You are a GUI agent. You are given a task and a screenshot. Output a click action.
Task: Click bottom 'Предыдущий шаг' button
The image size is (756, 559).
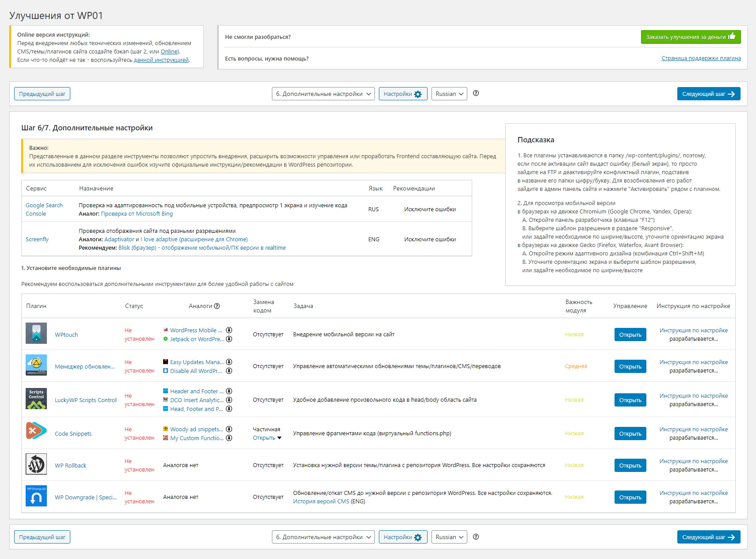point(42,537)
